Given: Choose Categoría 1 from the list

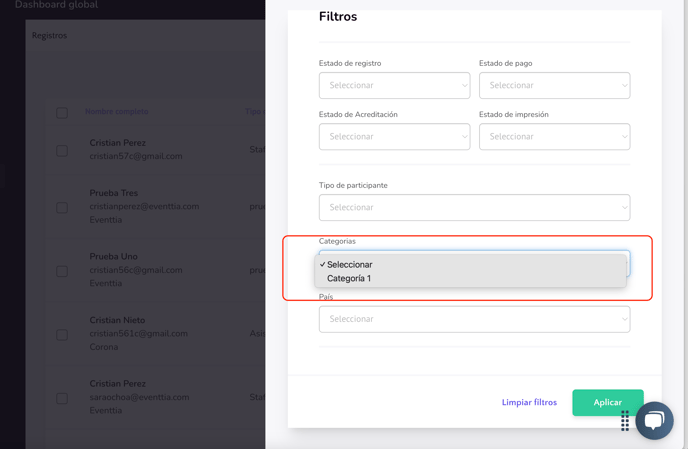Looking at the screenshot, I should point(349,279).
